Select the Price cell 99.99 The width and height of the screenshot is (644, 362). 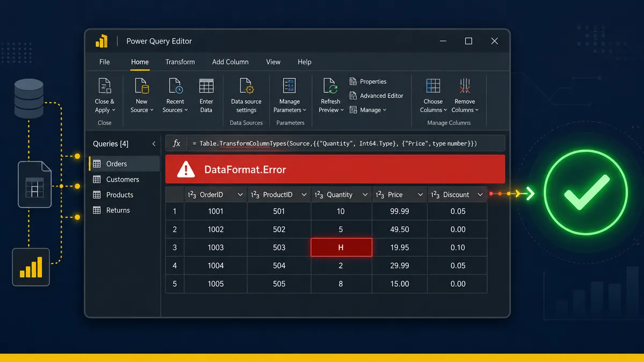coord(400,211)
